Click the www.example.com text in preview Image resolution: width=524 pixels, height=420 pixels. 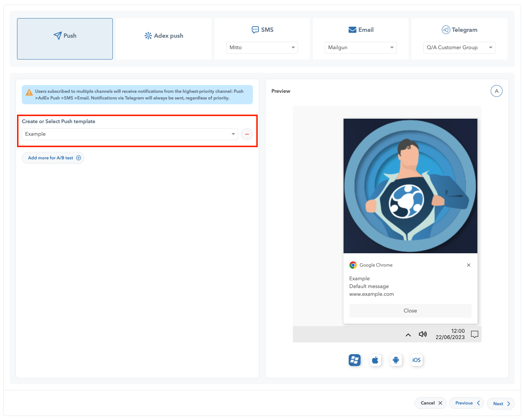click(372, 294)
